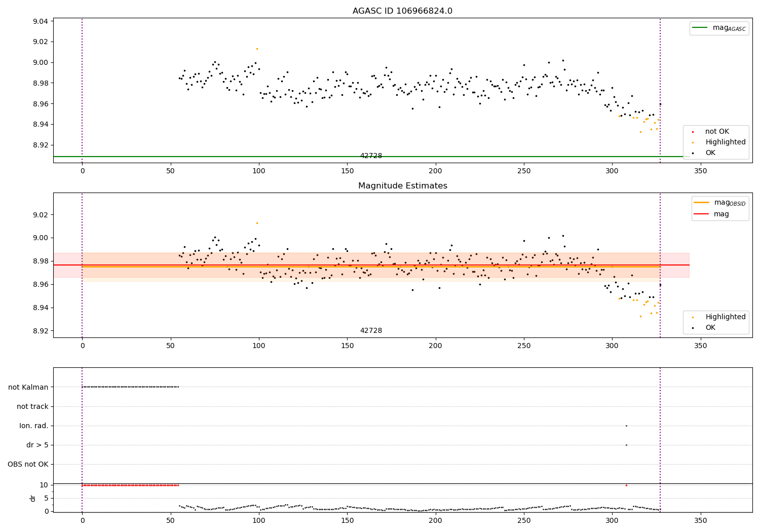Screen dimensions: 760x532
Task: Click the 'dr' axis label in bottom plot
Action: click(33, 498)
